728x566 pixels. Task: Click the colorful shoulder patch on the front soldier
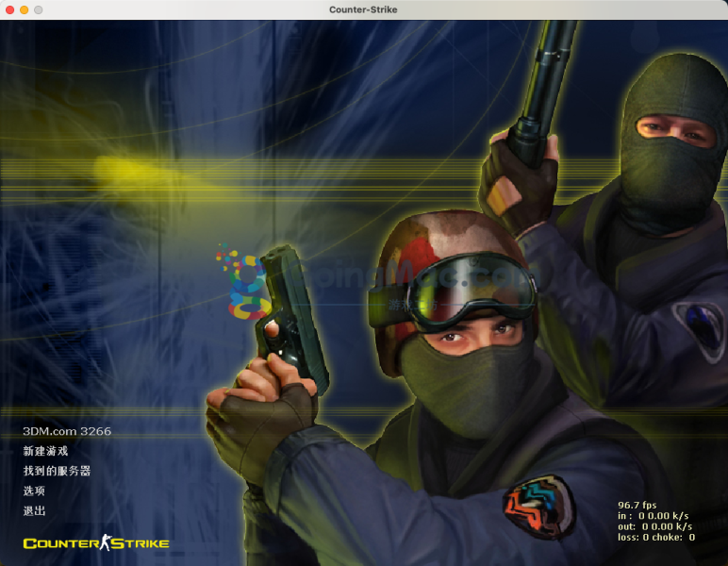click(x=538, y=507)
